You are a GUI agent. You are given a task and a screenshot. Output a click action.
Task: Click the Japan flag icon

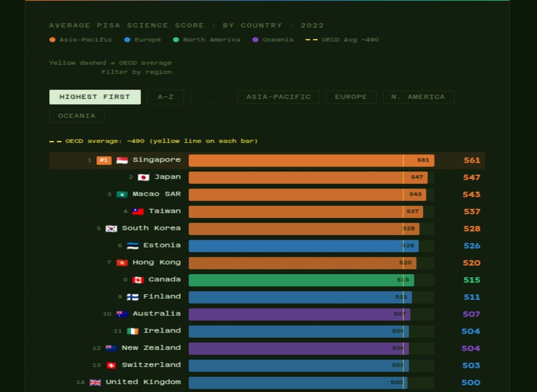tap(143, 177)
